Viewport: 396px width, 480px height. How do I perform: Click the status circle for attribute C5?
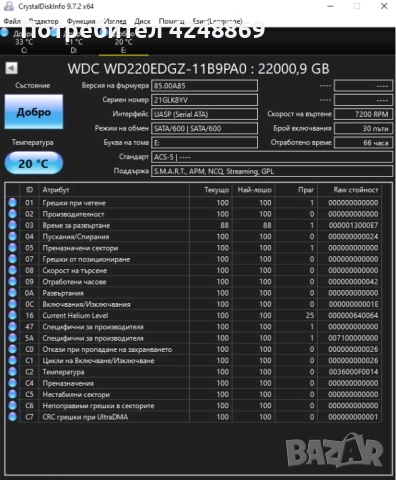(13, 394)
